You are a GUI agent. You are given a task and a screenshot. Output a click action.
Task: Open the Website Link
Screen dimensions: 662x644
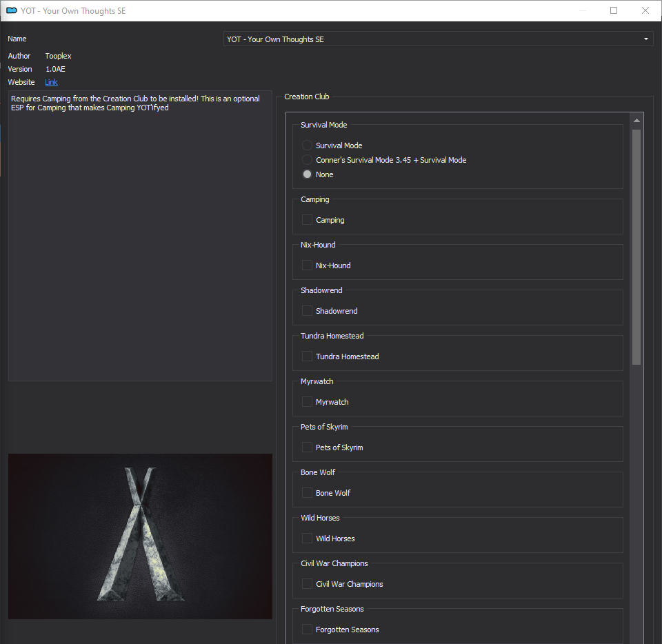point(51,82)
